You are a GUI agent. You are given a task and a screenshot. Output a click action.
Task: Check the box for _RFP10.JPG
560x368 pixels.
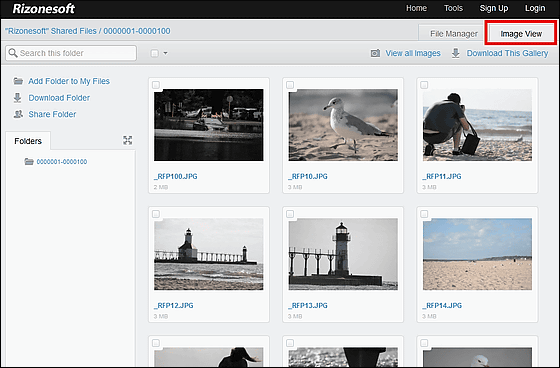[290, 85]
